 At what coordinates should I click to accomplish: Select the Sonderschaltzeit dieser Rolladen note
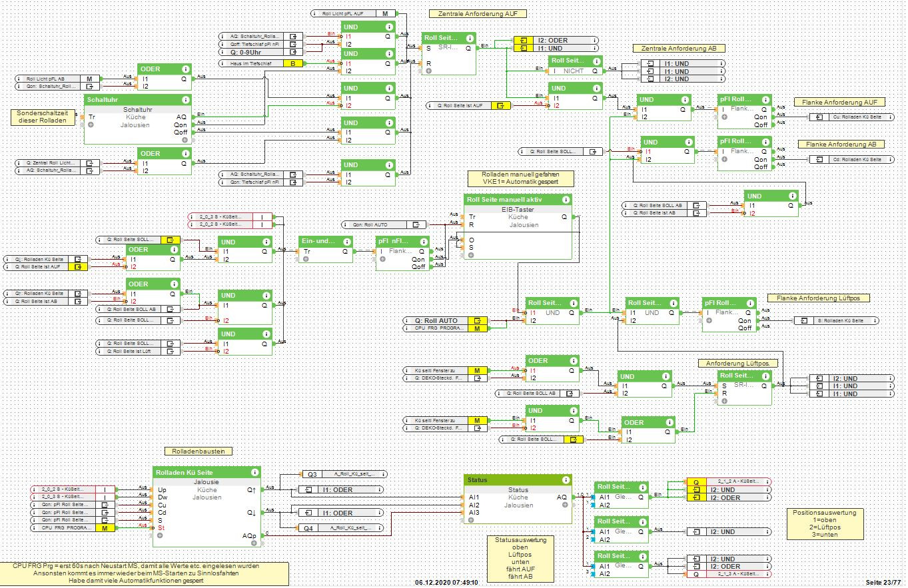coord(43,117)
